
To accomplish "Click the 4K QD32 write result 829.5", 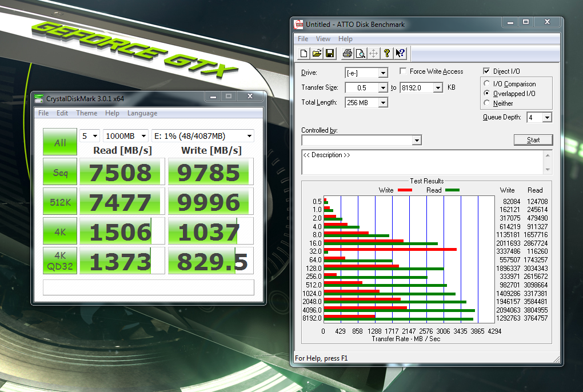I will coord(211,261).
